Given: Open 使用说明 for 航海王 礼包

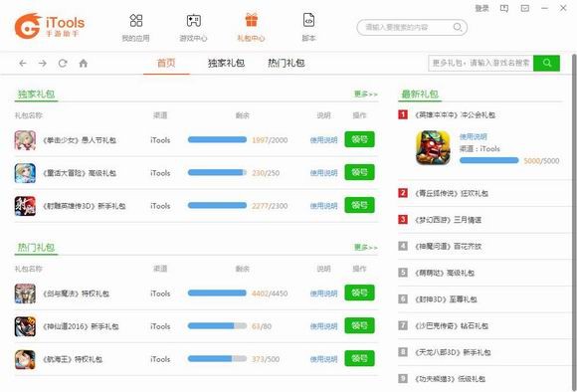Looking at the screenshot, I should click(324, 359).
